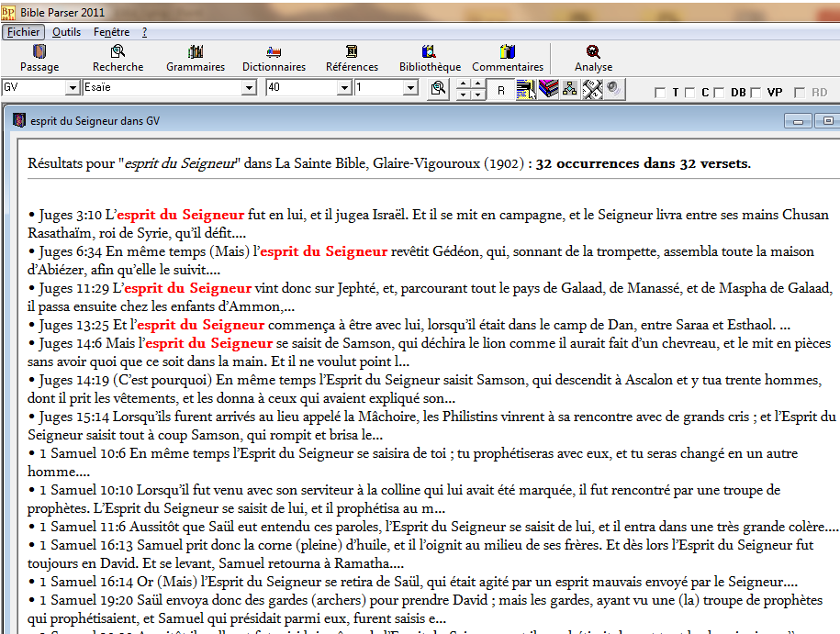
Task: Minimize the esprit du Seigneur results window
Action: point(798,121)
